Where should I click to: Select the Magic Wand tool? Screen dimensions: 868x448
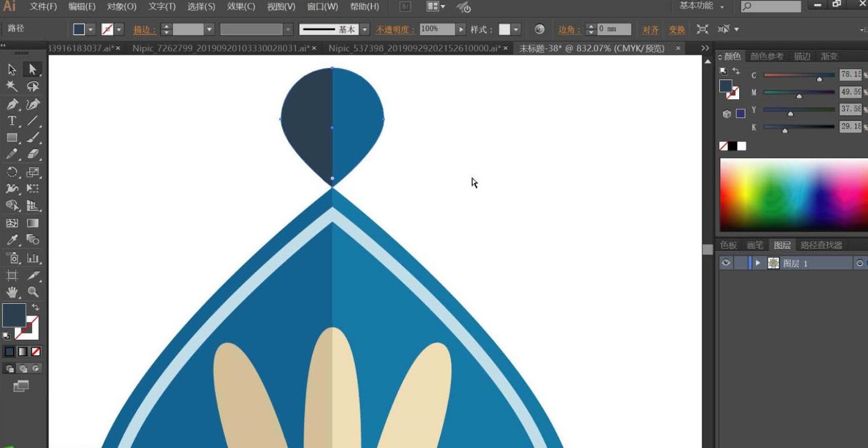(12, 87)
